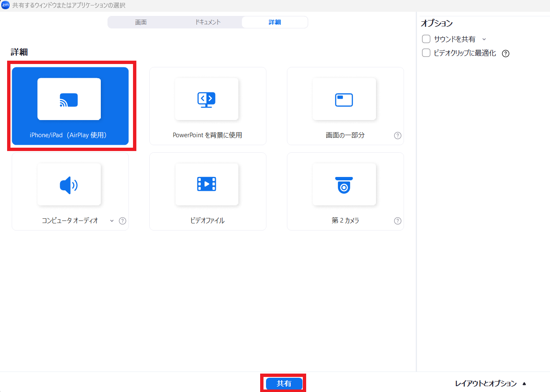
Task: Select the video file (ビデオファイル) film icon
Action: 206,184
